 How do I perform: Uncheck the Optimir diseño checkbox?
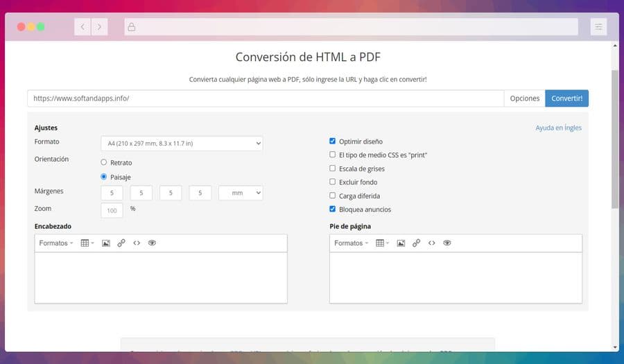click(333, 141)
